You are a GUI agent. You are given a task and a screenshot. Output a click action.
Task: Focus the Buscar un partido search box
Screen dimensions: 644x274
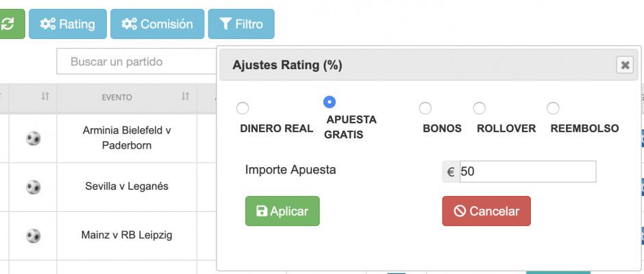(x=138, y=62)
